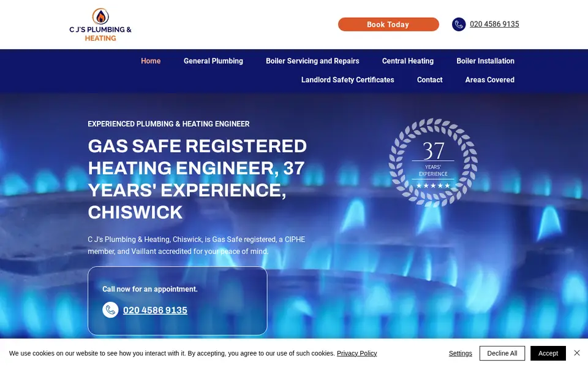Click the Book Today button

388,25
